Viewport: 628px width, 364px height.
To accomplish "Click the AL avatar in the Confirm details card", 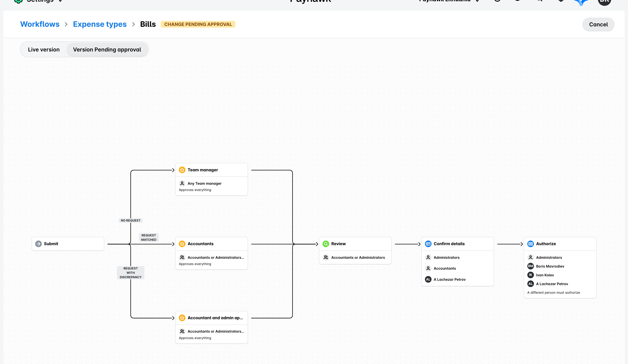I will click(x=428, y=279).
